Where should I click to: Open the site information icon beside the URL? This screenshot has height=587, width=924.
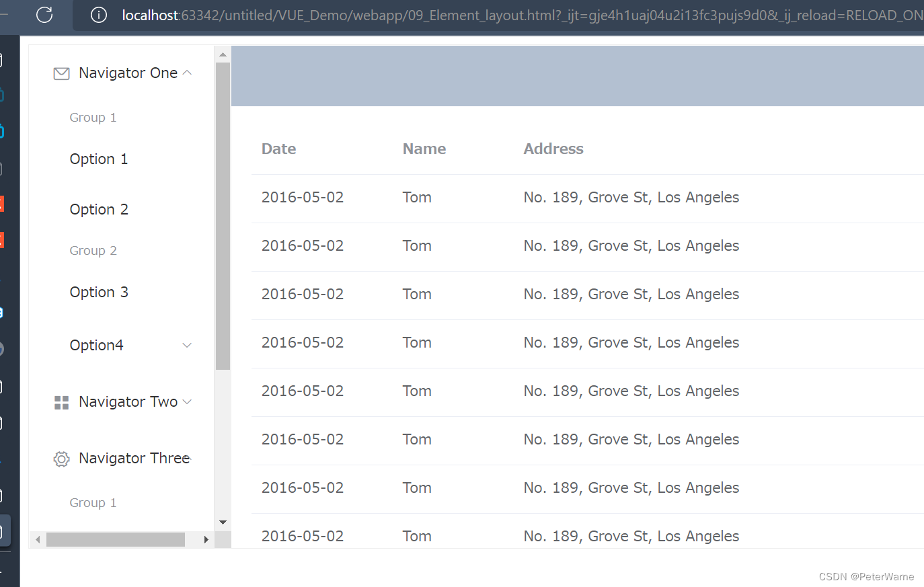click(x=98, y=15)
